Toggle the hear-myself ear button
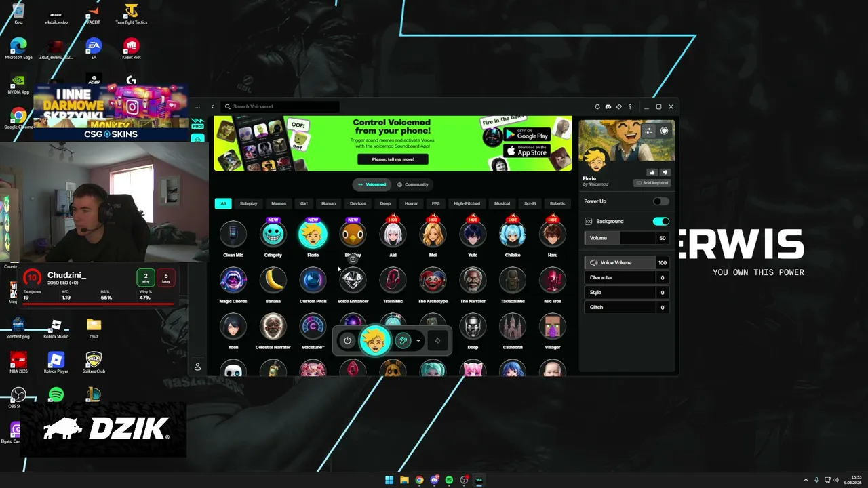The image size is (868, 488). (403, 340)
